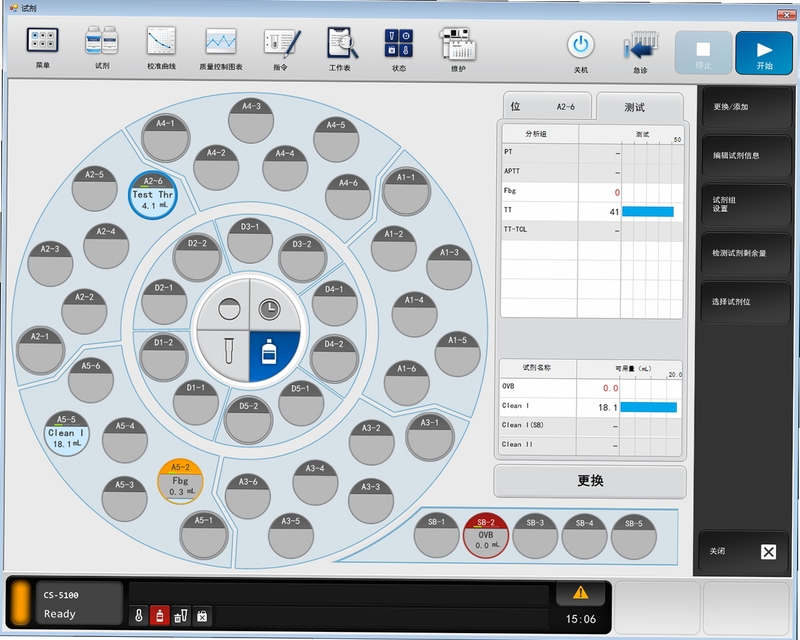The width and height of the screenshot is (800, 640).
Task: Switch to the 测试 tab
Action: (x=640, y=107)
